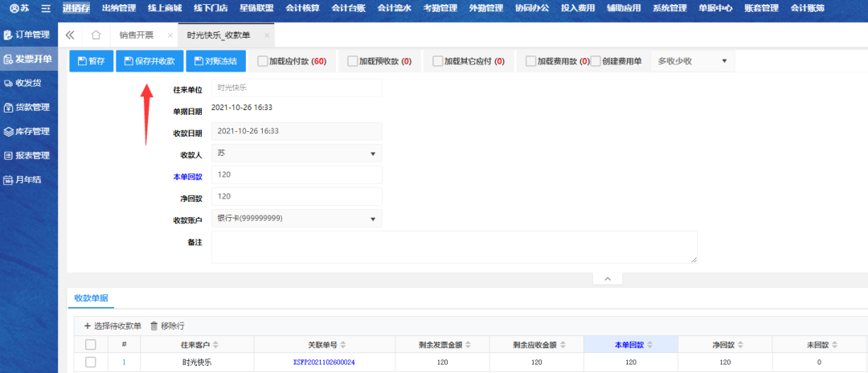Viewport: 868px width, 373px height.
Task: Click 时光快乐 customer cell in table
Action: pyautogui.click(x=197, y=363)
